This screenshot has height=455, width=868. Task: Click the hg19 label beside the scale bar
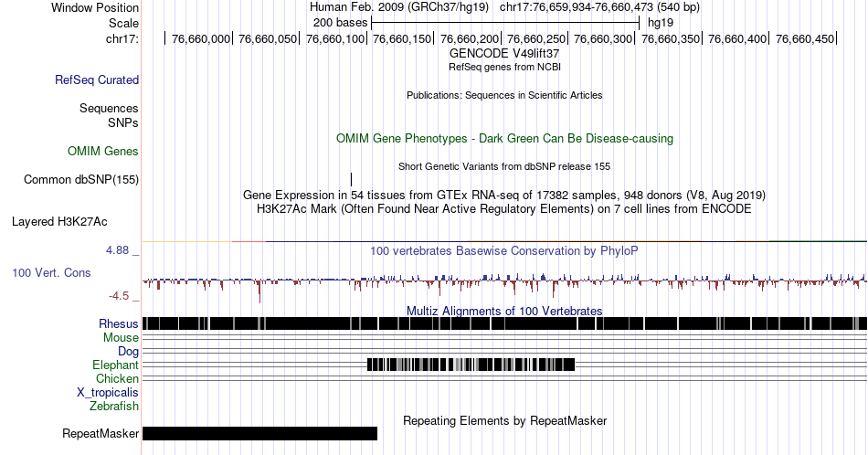(x=661, y=23)
